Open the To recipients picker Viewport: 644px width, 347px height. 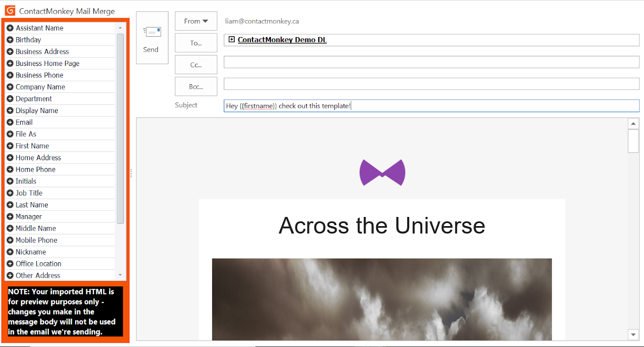coord(196,43)
